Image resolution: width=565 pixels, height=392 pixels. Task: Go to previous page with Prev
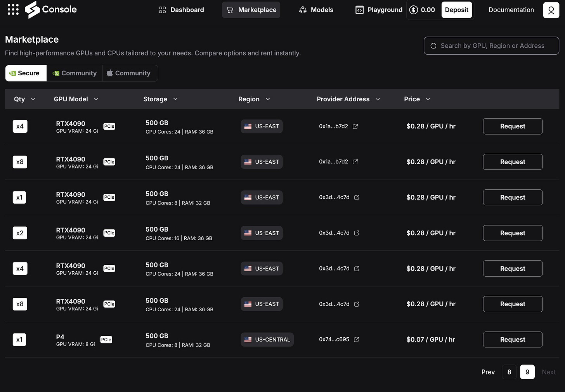pos(488,372)
